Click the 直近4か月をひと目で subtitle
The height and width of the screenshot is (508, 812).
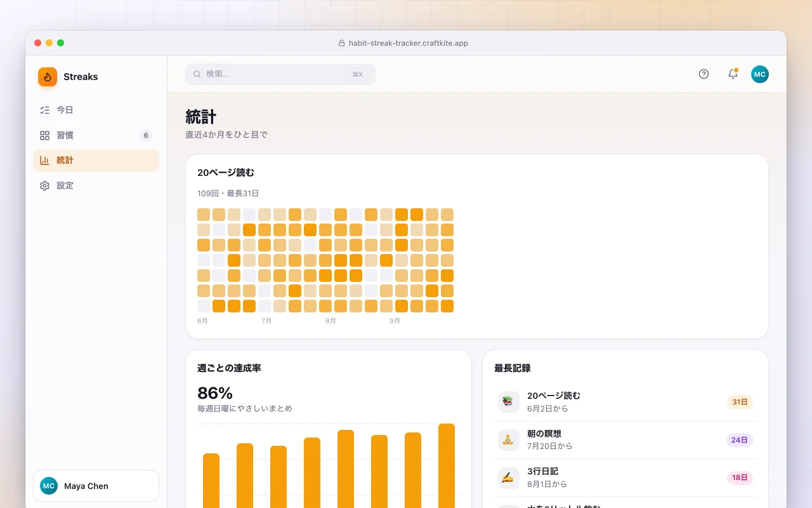click(226, 135)
